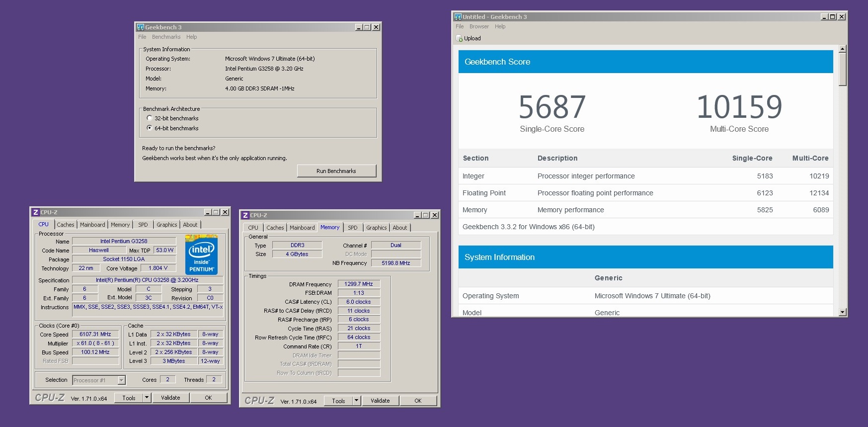The width and height of the screenshot is (868, 427).
Task: Click the Dual channel value in Memory tab
Action: click(x=396, y=246)
